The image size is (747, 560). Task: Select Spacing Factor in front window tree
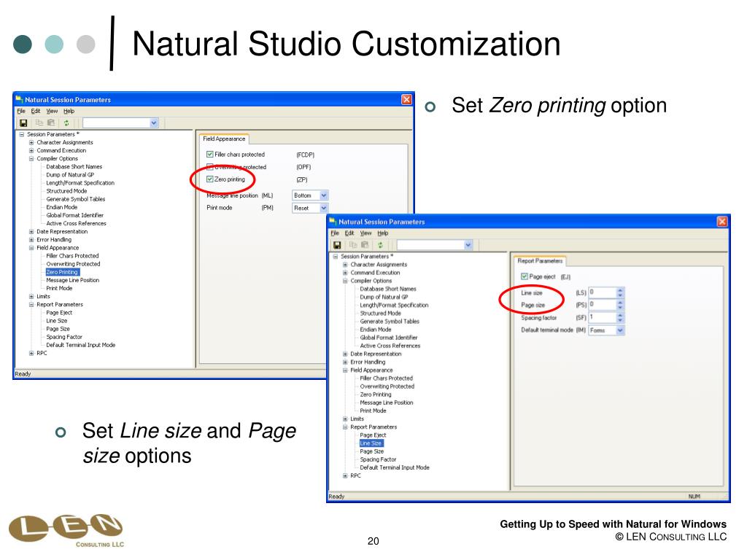tap(378, 459)
